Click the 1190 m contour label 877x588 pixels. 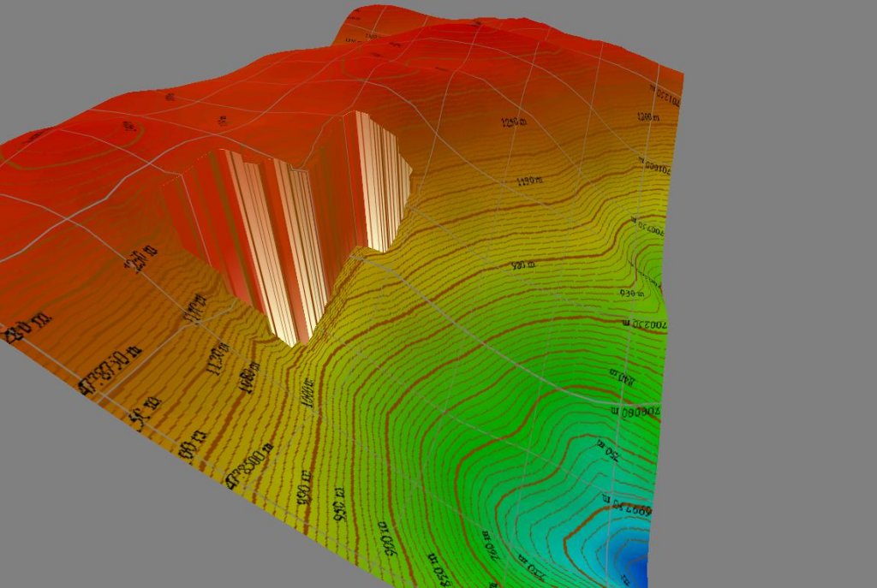(x=529, y=181)
